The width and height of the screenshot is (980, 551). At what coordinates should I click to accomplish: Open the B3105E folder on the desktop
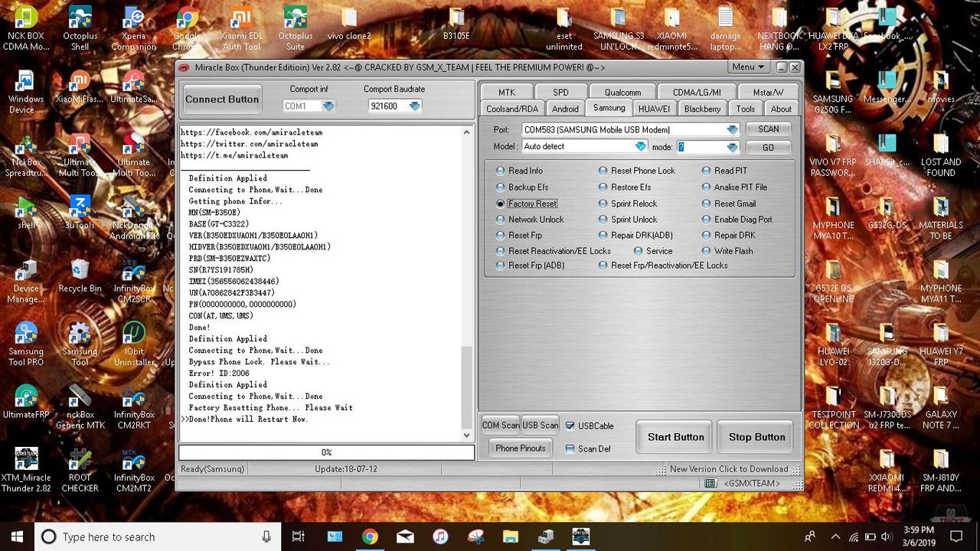click(456, 24)
